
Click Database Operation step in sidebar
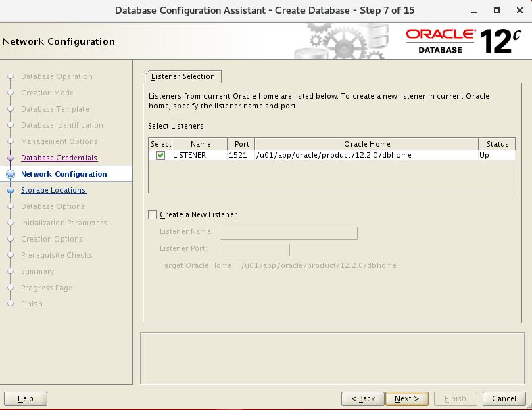[x=57, y=76]
